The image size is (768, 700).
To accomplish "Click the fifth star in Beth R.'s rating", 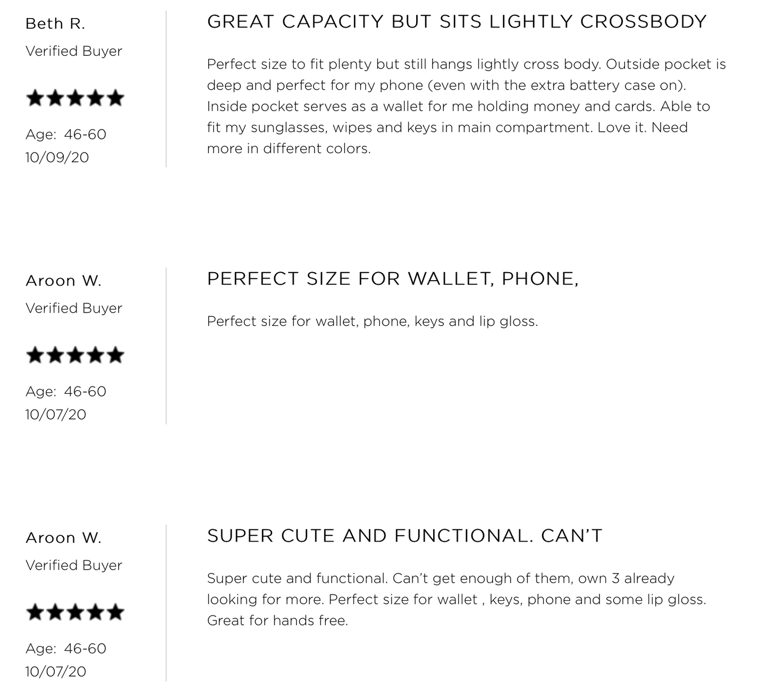I will click(115, 98).
